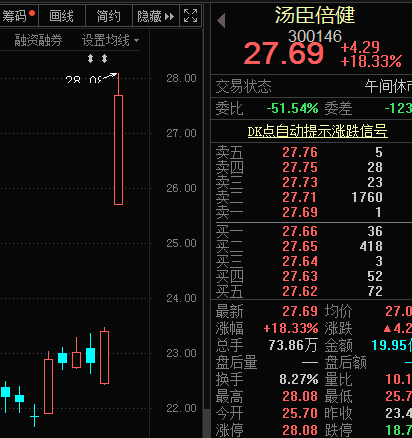This screenshot has height=438, width=412.
Task: Select the 买一 price 27.66
Action: (x=300, y=231)
